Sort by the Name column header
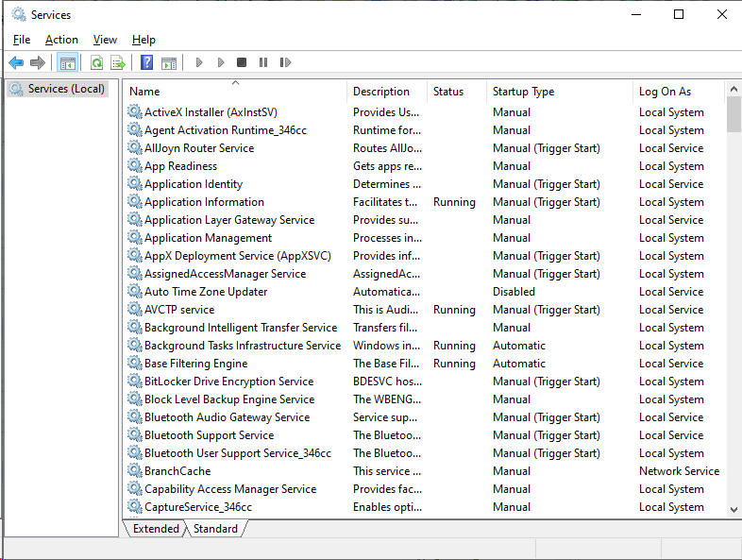The width and height of the screenshot is (742, 560). [x=236, y=92]
